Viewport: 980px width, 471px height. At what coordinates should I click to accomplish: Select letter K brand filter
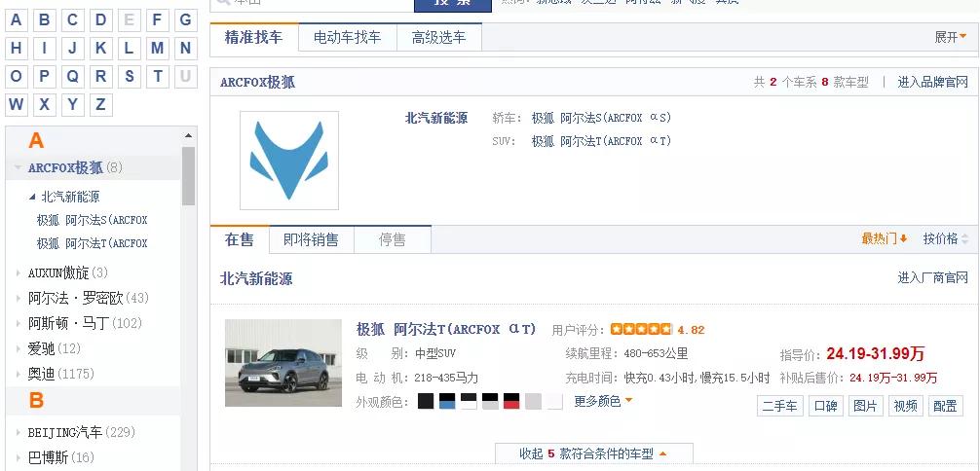(100, 48)
